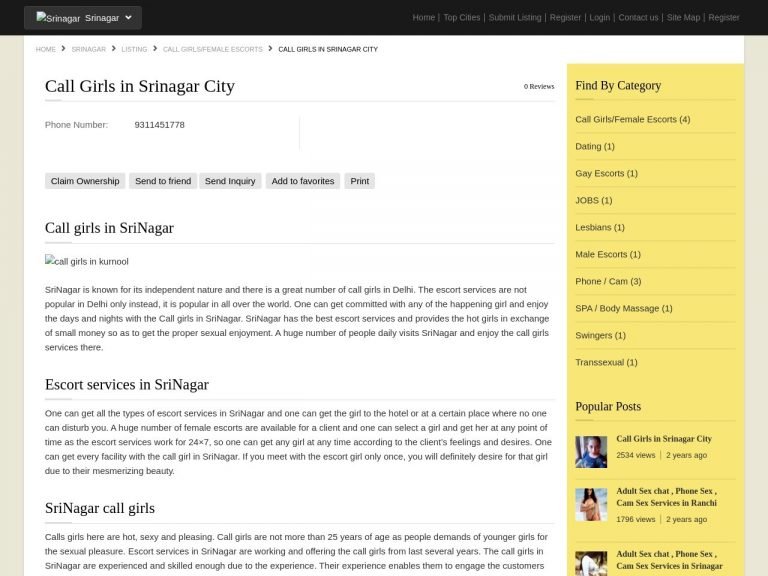Go to Home in the top navigation
This screenshot has width=768, height=576.
[x=423, y=17]
